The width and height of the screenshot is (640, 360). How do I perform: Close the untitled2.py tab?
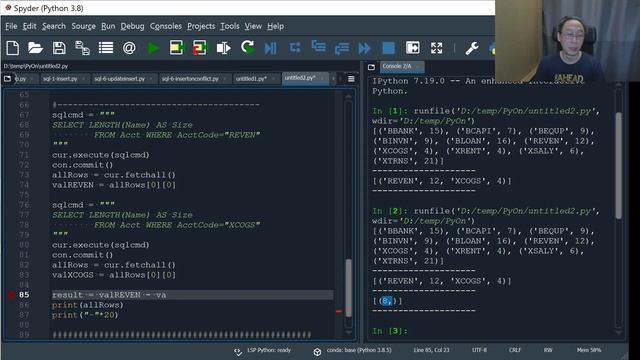[322, 78]
